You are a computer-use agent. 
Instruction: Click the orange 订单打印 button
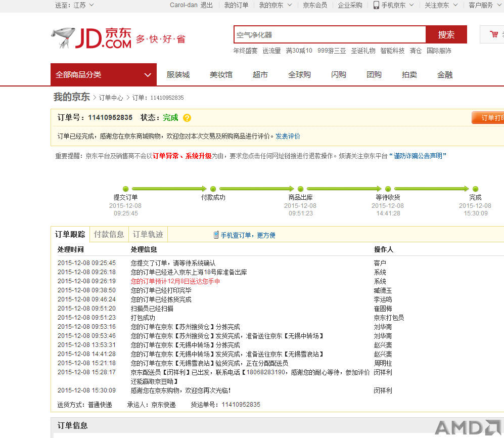488,118
